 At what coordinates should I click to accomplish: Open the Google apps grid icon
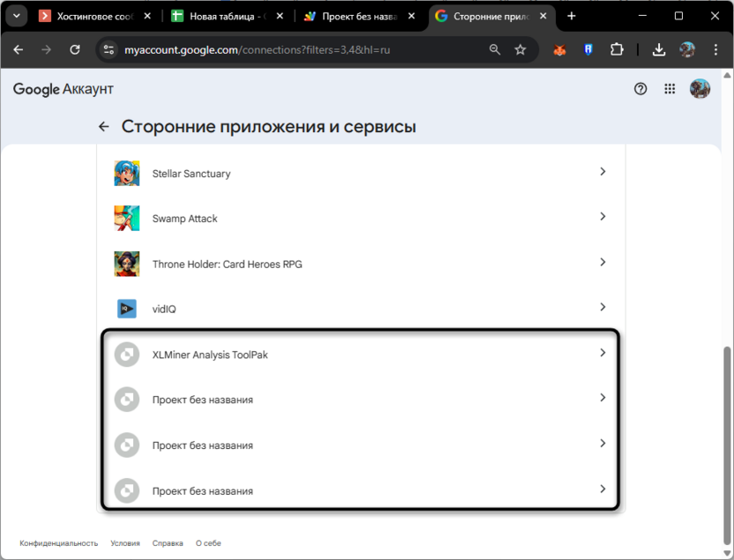point(670,88)
